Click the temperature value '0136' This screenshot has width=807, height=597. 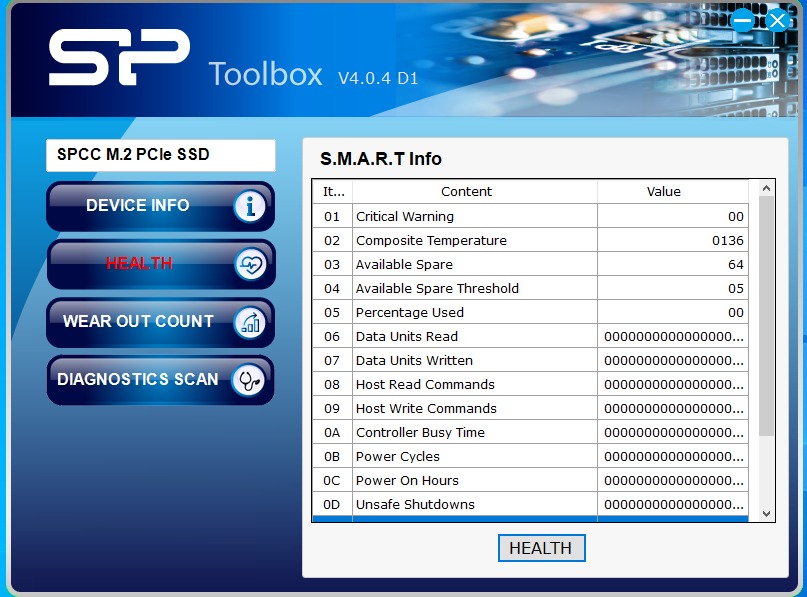coord(728,240)
